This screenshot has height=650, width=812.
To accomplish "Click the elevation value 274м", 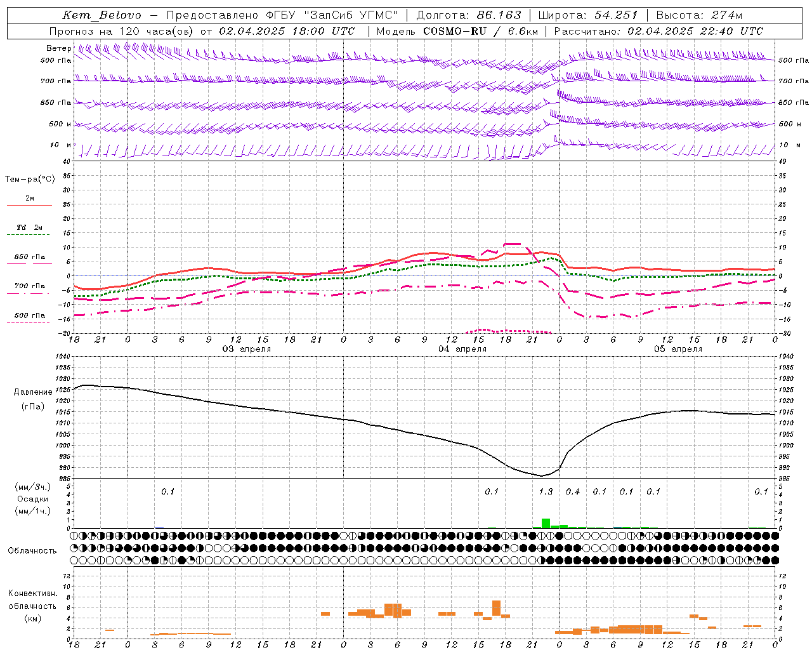I will 726,15.
